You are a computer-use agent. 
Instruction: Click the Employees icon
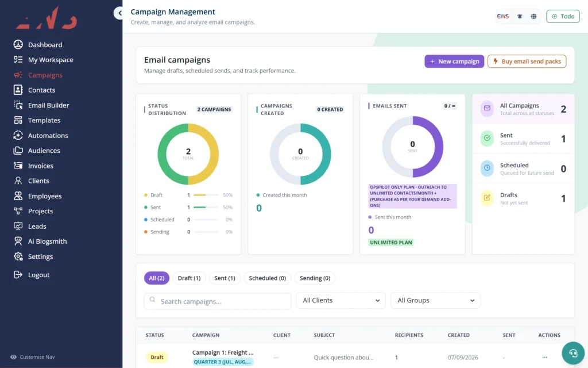click(x=18, y=195)
